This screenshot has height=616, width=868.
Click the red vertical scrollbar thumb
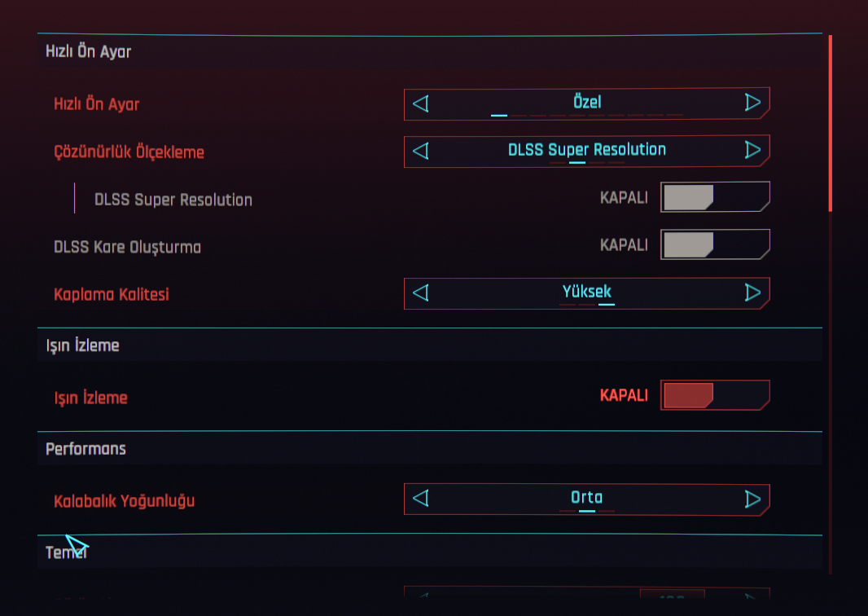tap(831, 122)
